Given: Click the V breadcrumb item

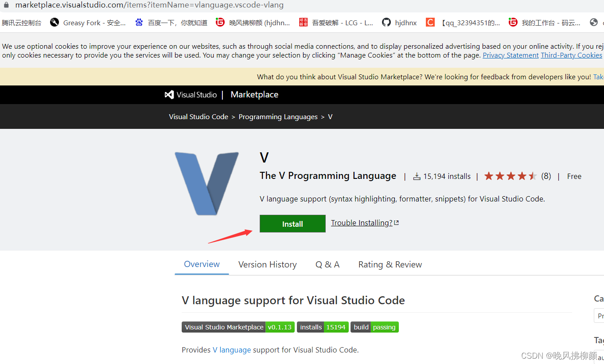Looking at the screenshot, I should tap(330, 117).
